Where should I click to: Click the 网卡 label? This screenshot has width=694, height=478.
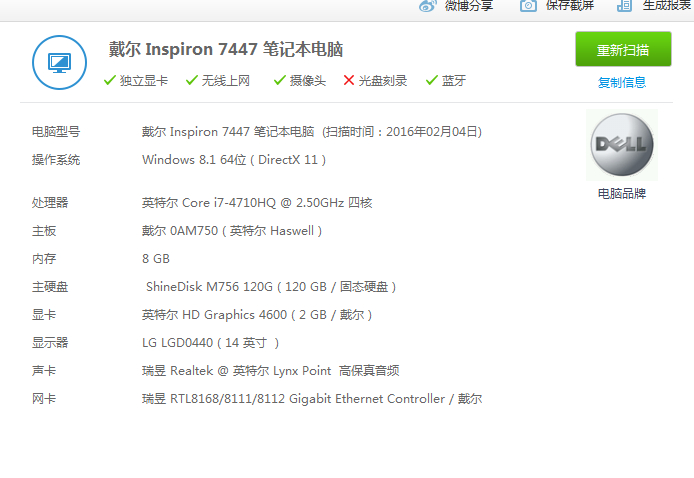(x=44, y=399)
